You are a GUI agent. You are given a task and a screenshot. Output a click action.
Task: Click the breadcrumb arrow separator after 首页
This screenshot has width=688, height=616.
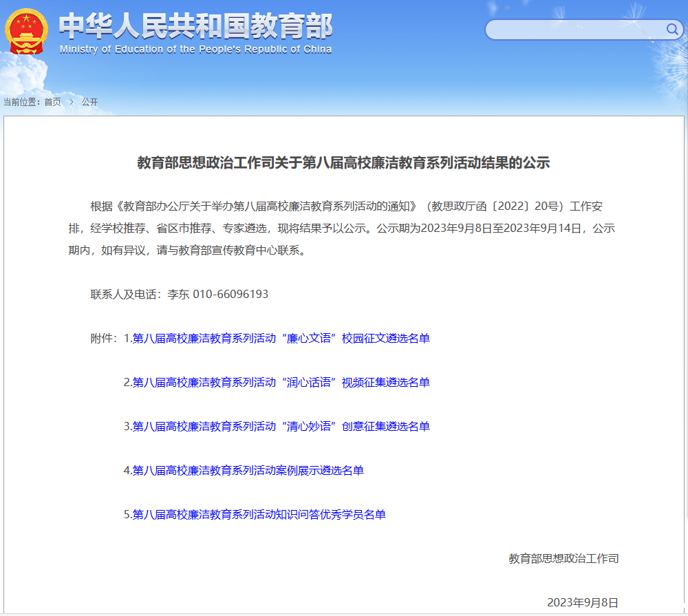click(x=71, y=102)
